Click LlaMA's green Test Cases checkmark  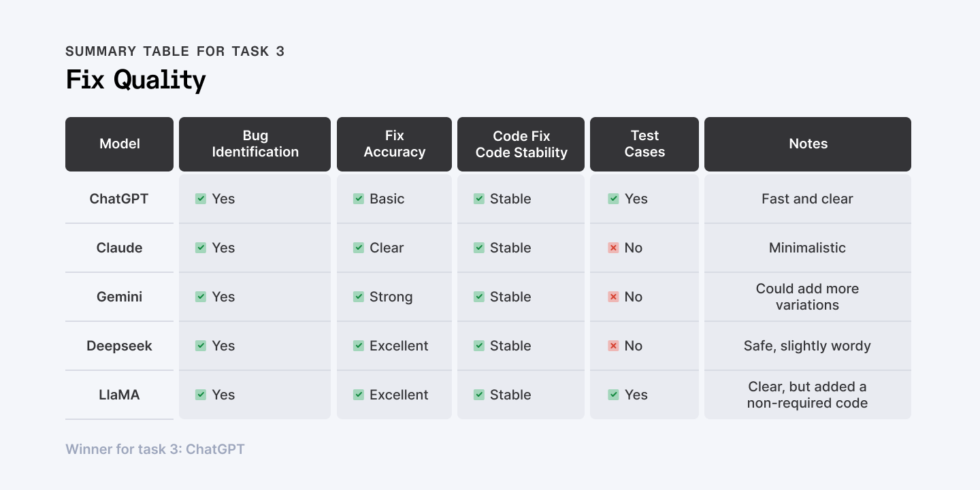tap(613, 395)
